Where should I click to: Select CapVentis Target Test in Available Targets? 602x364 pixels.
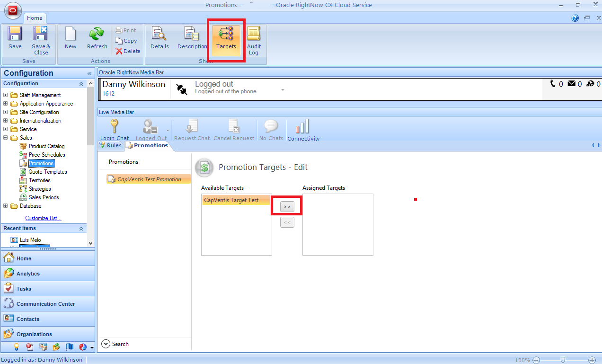(231, 200)
